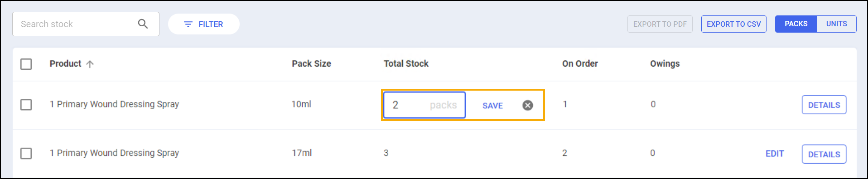868x179 pixels.
Task: Switch view to Packs
Action: pyautogui.click(x=796, y=24)
